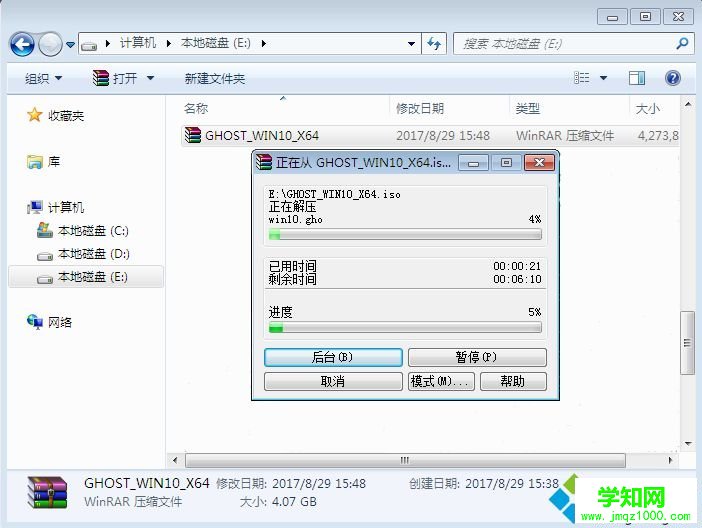The height and width of the screenshot is (528, 702).
Task: Click the drive icon in the address bar
Action: [89, 44]
